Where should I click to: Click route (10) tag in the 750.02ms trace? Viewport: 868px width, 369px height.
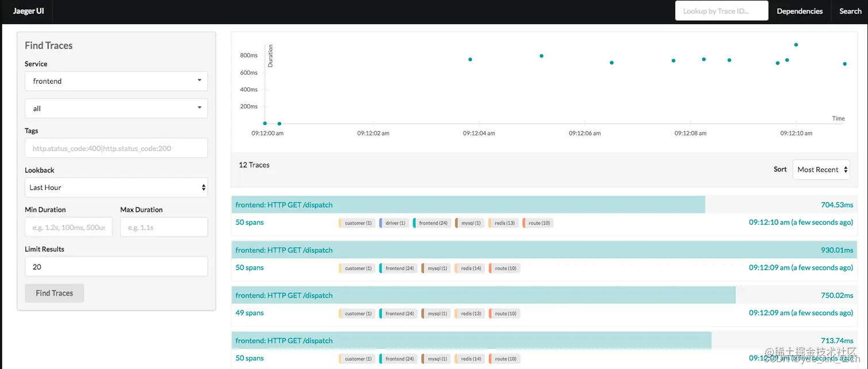[x=504, y=313]
